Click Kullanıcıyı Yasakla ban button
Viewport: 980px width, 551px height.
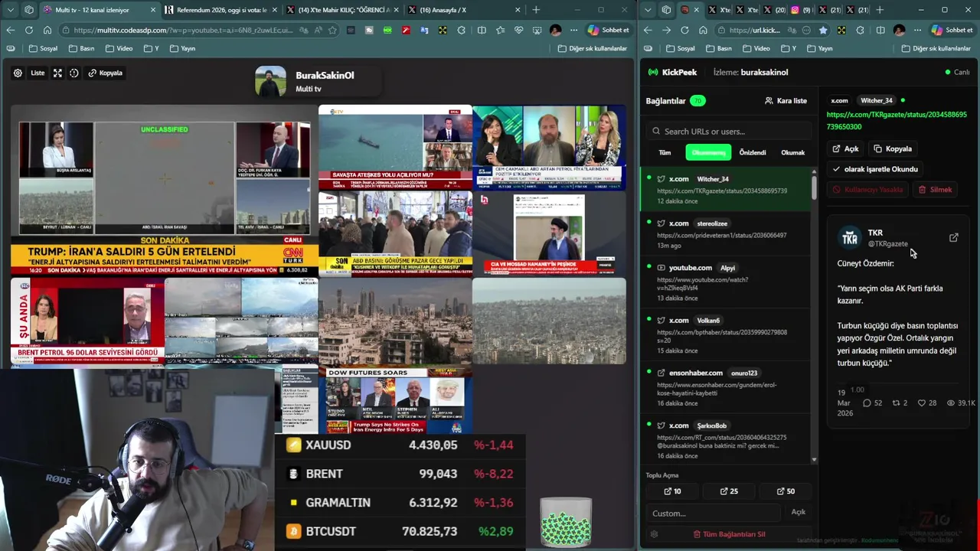pyautogui.click(x=868, y=190)
